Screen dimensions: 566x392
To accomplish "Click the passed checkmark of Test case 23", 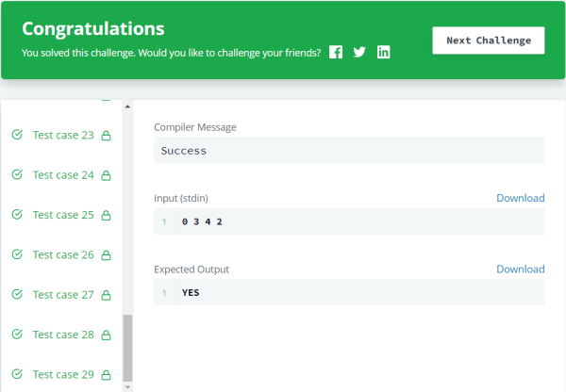I will (17, 135).
